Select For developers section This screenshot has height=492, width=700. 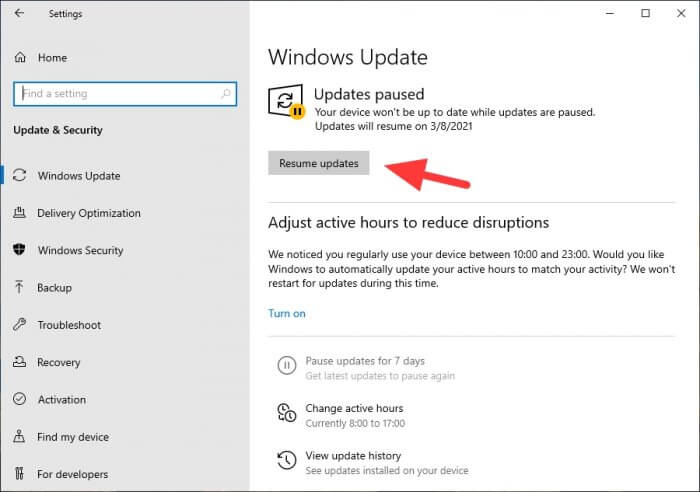[73, 474]
